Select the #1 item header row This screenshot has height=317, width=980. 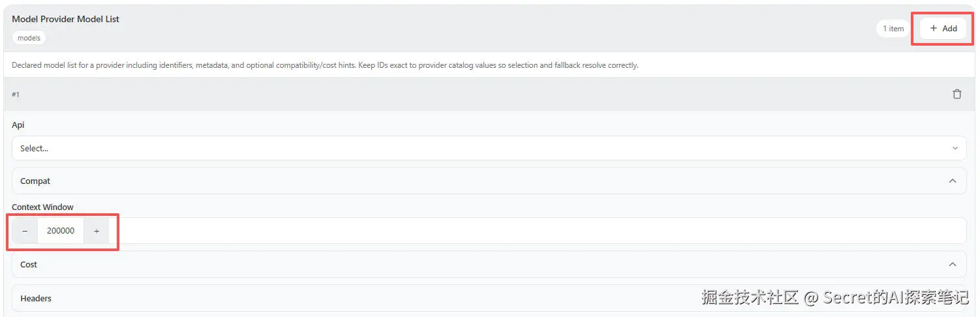coord(457,94)
